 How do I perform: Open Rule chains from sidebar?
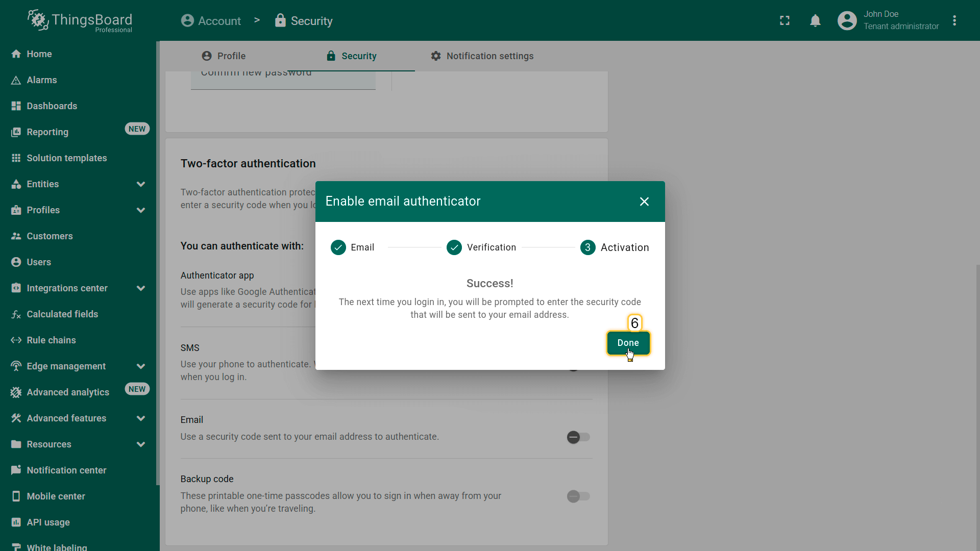pyautogui.click(x=51, y=340)
